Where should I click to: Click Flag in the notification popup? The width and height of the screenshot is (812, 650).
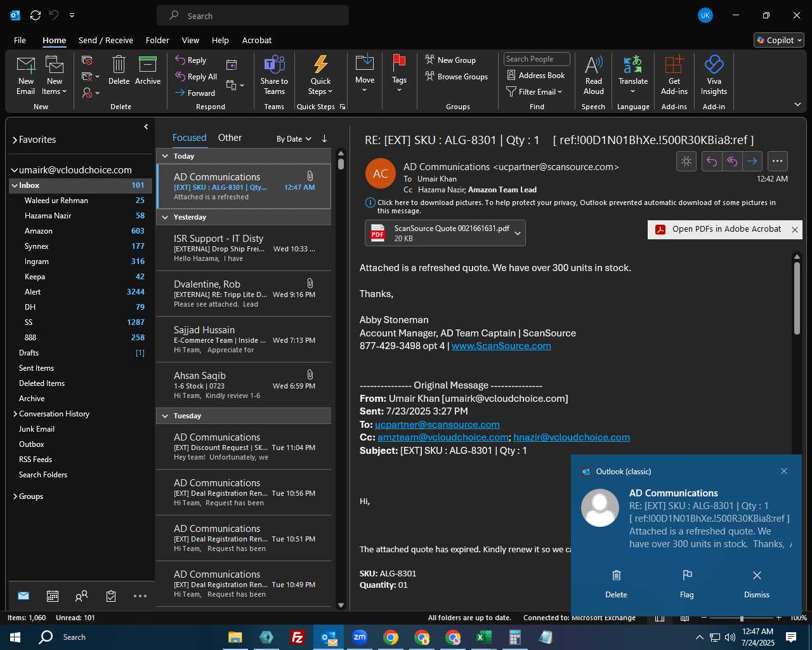point(686,584)
